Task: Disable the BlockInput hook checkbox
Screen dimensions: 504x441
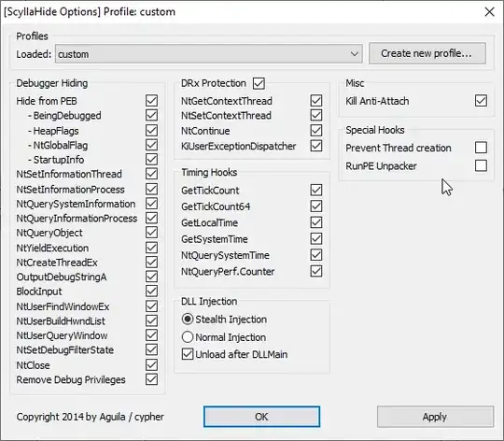Action: [x=151, y=292]
